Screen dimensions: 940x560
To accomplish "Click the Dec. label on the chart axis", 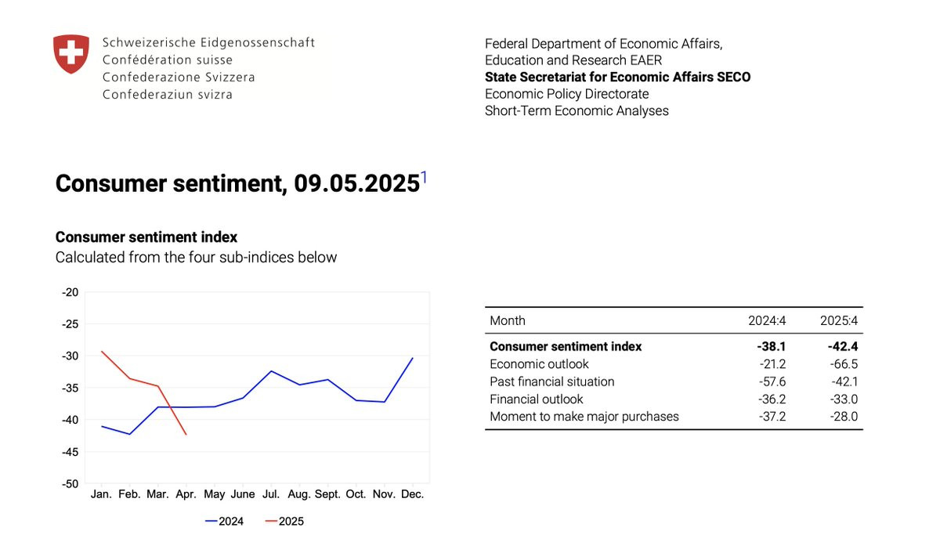I will click(412, 494).
